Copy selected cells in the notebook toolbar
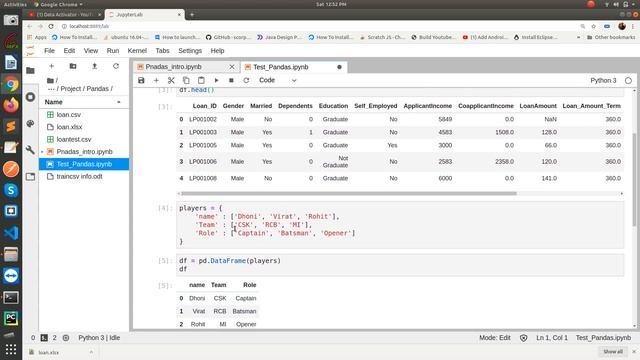Image resolution: width=640 pixels, height=360 pixels. pos(186,80)
